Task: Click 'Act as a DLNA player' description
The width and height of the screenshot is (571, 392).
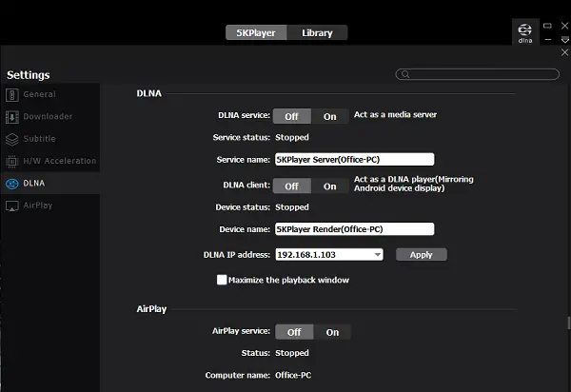Action: tap(414, 184)
